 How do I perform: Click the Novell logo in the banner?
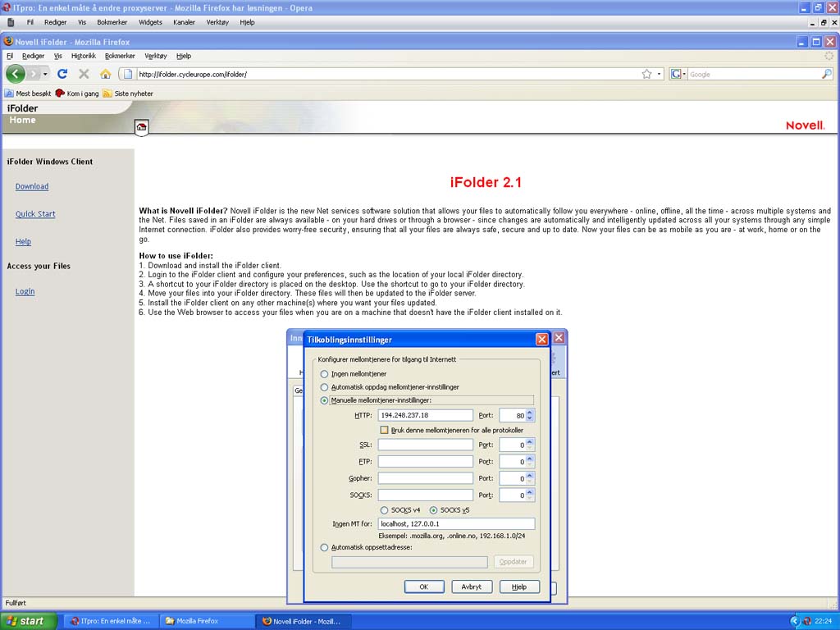click(x=806, y=126)
